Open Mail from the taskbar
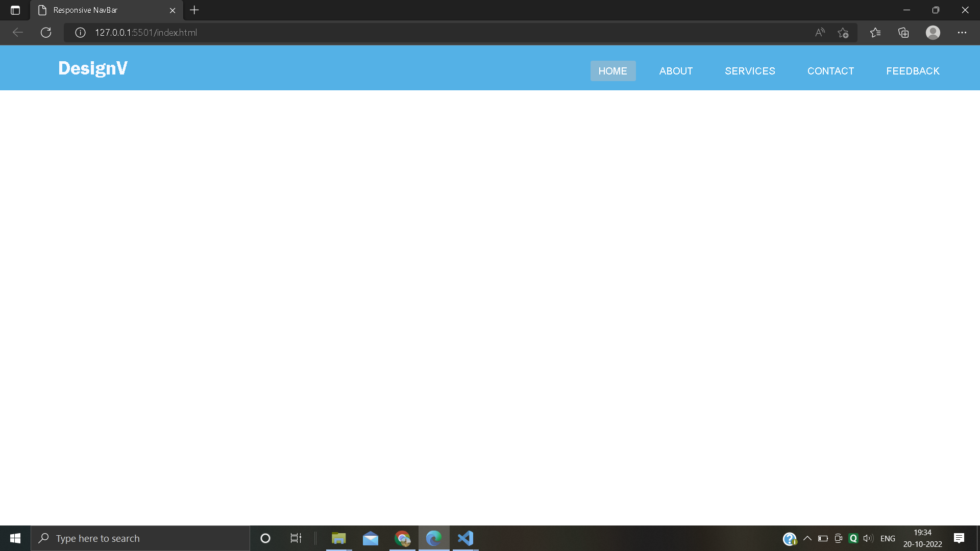Viewport: 980px width, 551px height. [370, 538]
